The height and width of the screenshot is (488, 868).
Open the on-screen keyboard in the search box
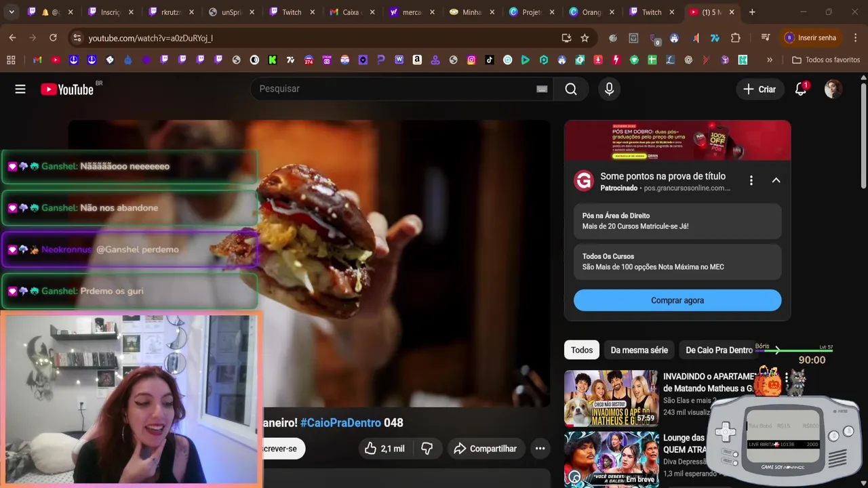click(542, 89)
